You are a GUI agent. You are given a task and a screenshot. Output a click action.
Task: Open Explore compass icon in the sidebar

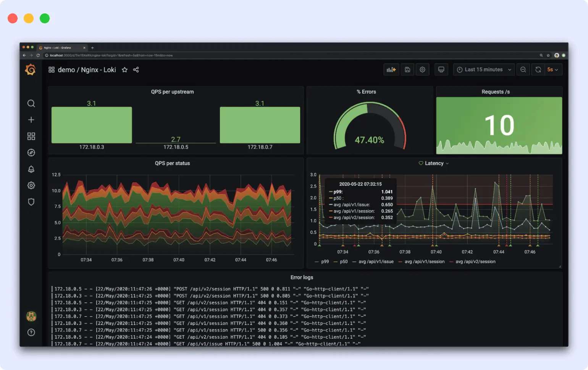pos(31,153)
